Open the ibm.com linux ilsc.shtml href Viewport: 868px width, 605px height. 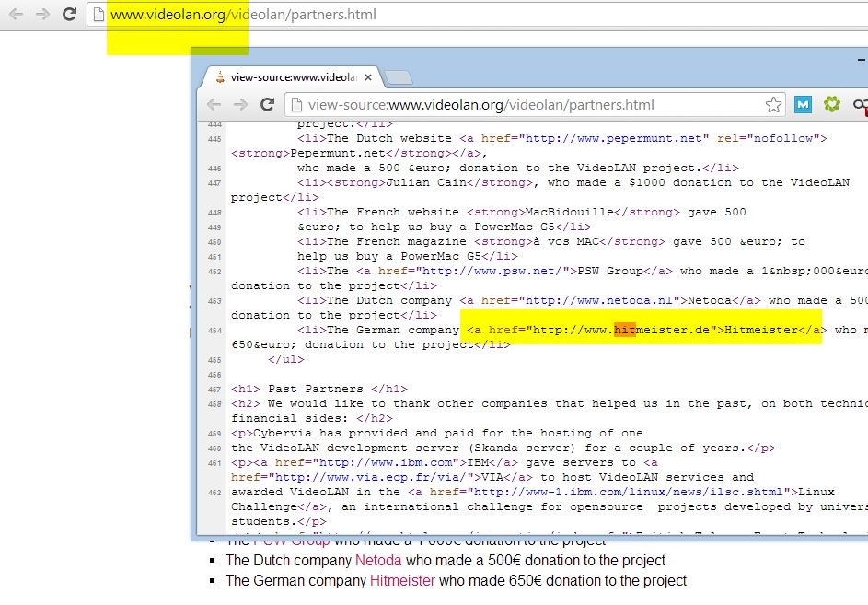[x=628, y=492]
